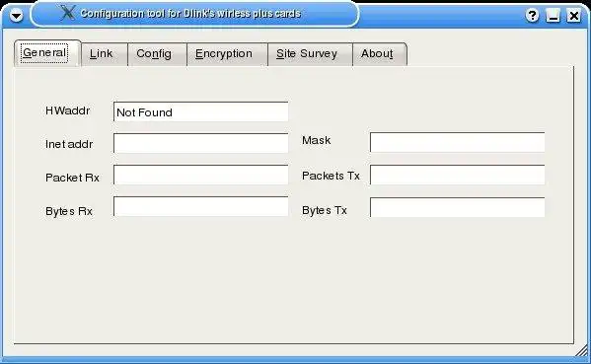Click the Inet addr label

tap(69, 144)
